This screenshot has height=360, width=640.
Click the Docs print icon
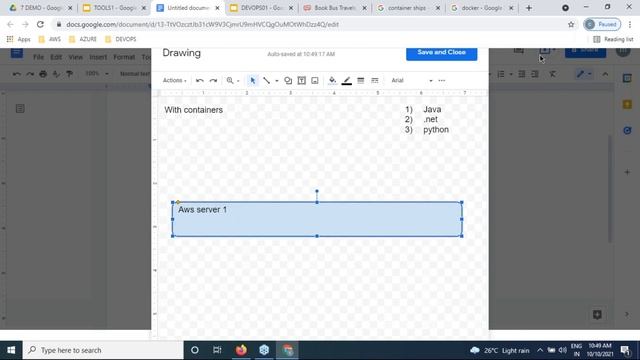pos(43,74)
